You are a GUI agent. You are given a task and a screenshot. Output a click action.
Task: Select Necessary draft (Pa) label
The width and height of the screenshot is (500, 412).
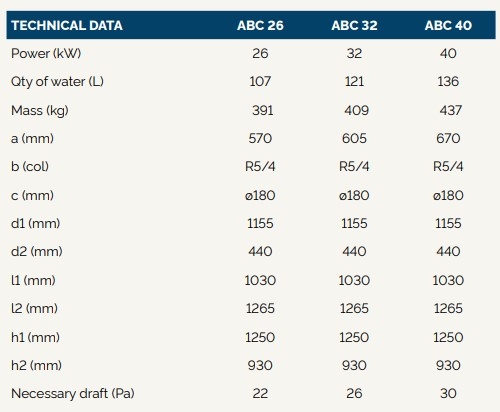(x=73, y=394)
